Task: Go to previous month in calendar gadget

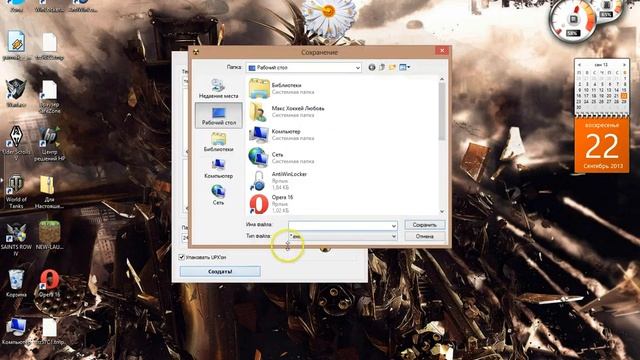Action: click(579, 64)
